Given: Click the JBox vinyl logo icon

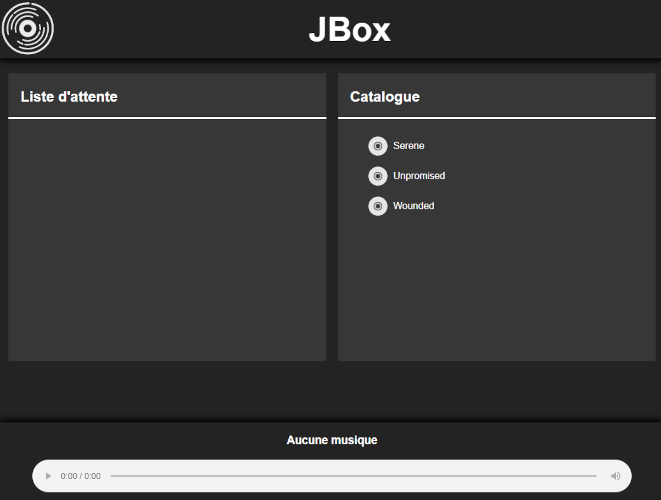Looking at the screenshot, I should [28, 28].
